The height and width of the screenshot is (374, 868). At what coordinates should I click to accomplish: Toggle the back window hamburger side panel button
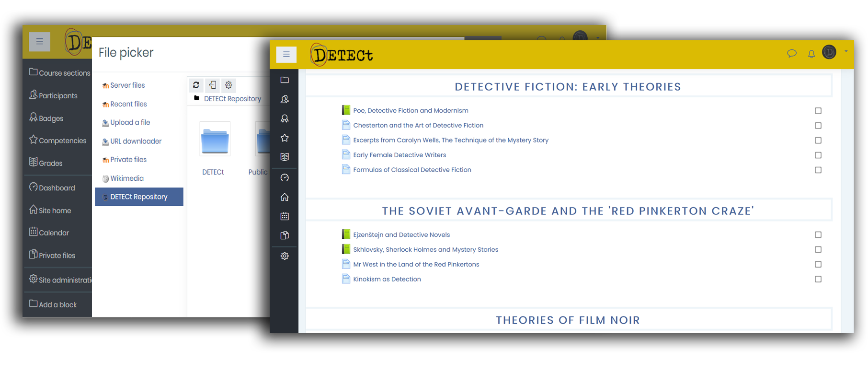40,42
